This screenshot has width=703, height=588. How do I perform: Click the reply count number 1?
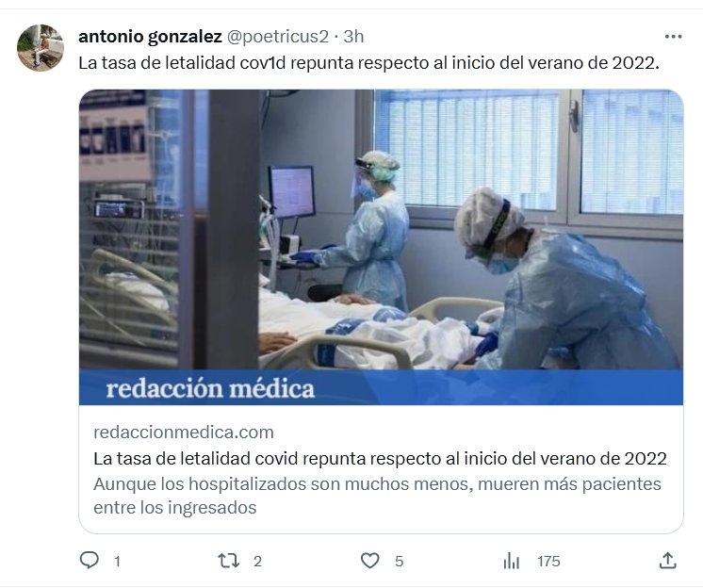pos(117,561)
